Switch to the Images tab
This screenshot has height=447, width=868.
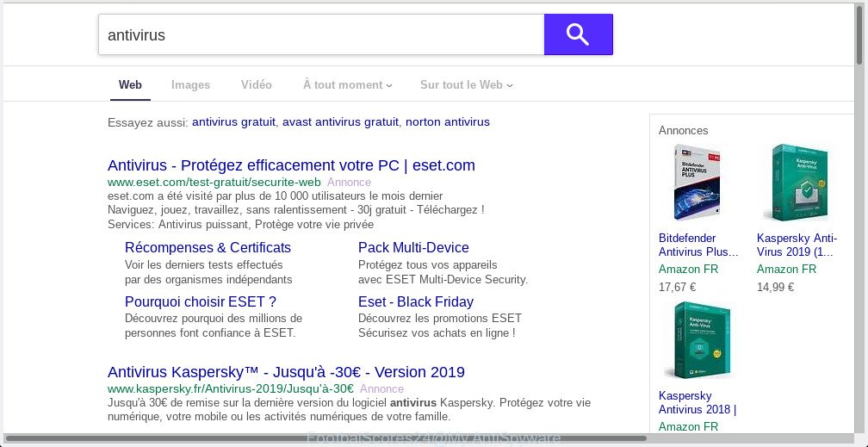click(190, 84)
